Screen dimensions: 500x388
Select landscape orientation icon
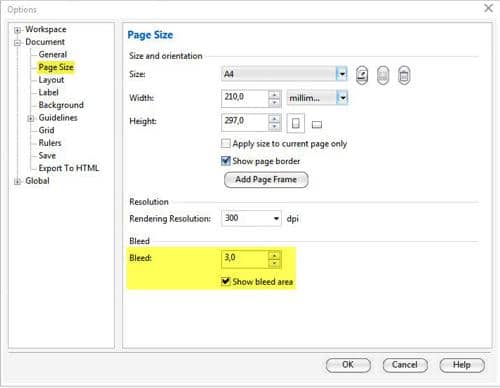coord(317,125)
